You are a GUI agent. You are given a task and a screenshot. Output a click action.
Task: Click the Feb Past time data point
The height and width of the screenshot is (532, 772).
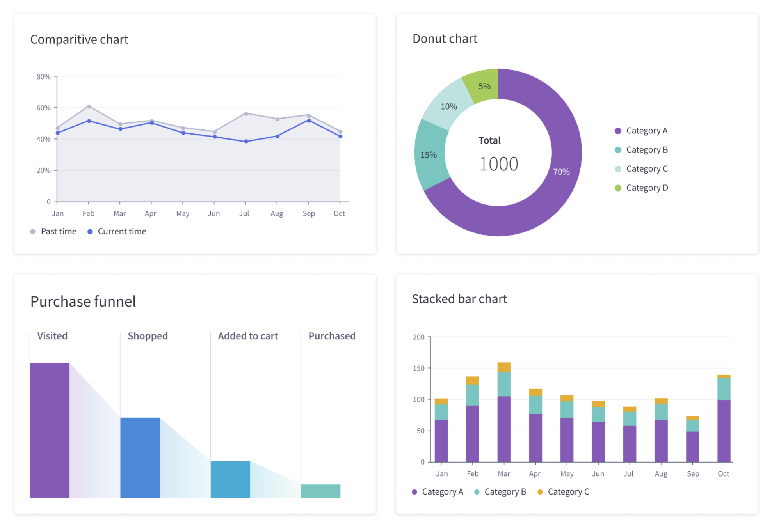tap(89, 106)
